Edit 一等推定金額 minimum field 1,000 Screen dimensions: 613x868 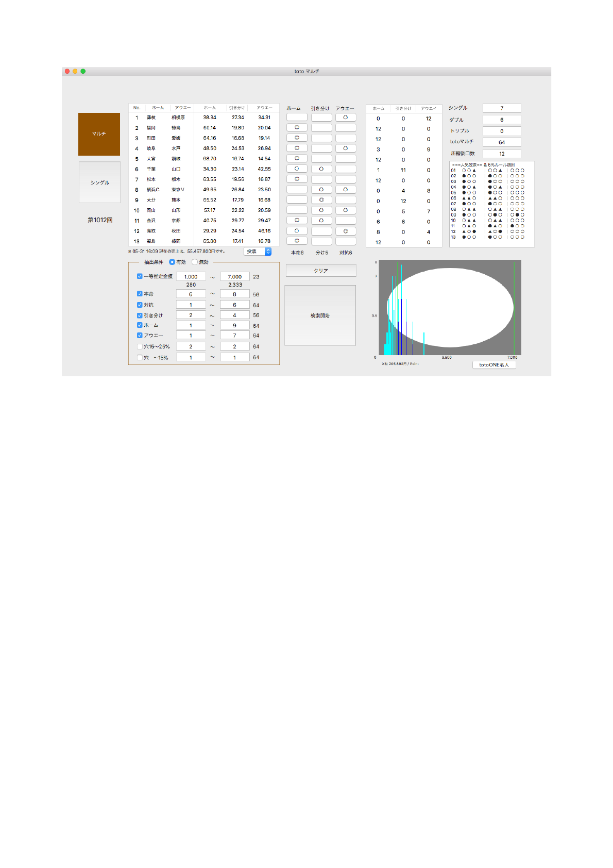coord(191,277)
